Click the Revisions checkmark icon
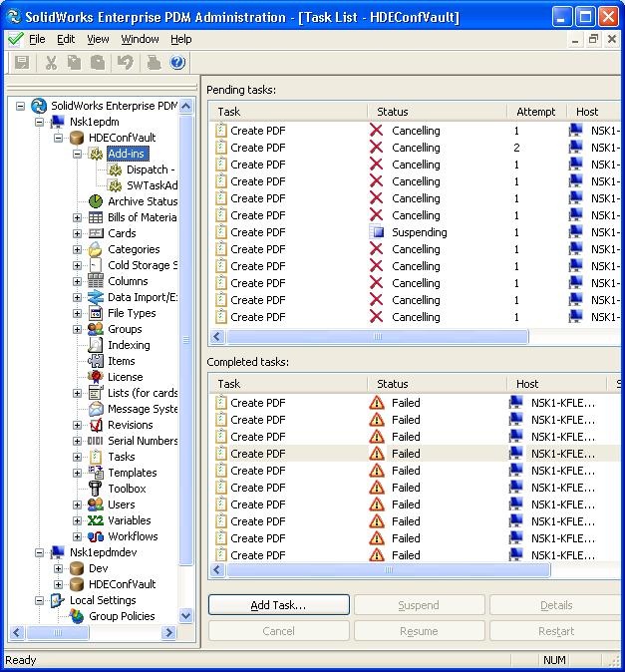Screen dimensions: 625x672 [x=96, y=425]
